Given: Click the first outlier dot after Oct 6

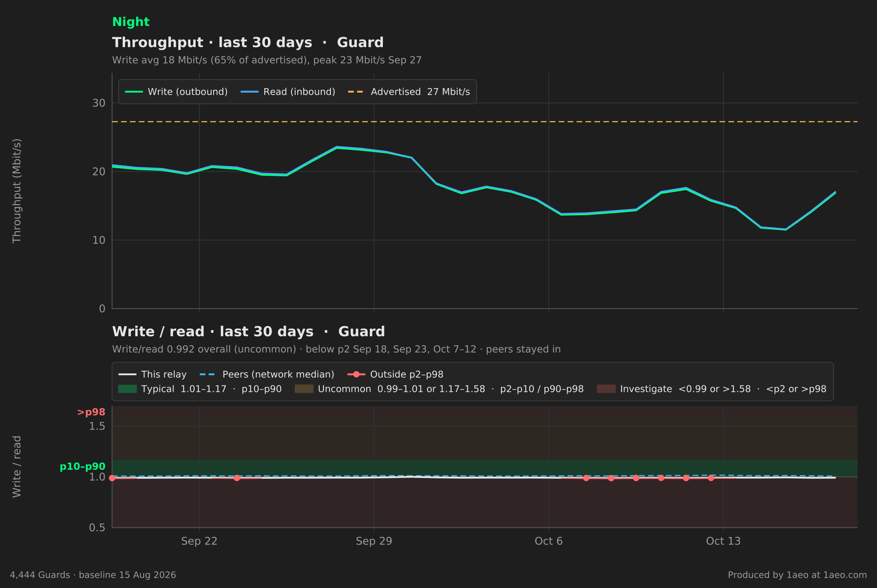Looking at the screenshot, I should pyautogui.click(x=586, y=478).
